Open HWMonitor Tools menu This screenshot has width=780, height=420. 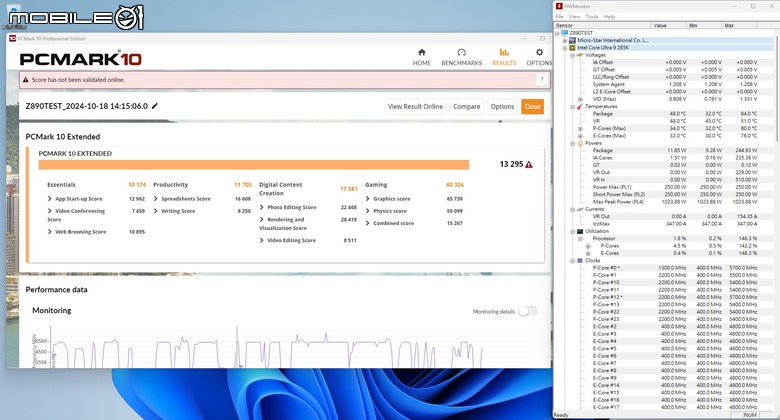(592, 16)
